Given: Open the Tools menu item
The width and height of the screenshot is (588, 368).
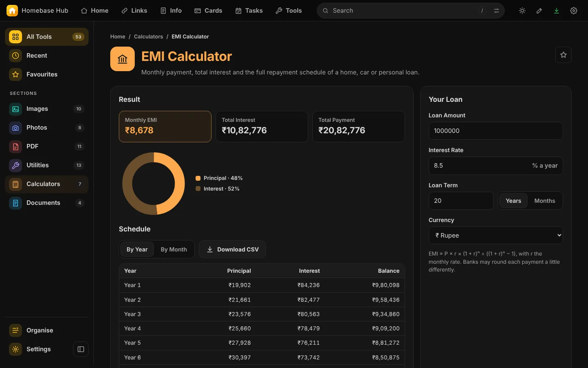Looking at the screenshot, I should [x=289, y=11].
